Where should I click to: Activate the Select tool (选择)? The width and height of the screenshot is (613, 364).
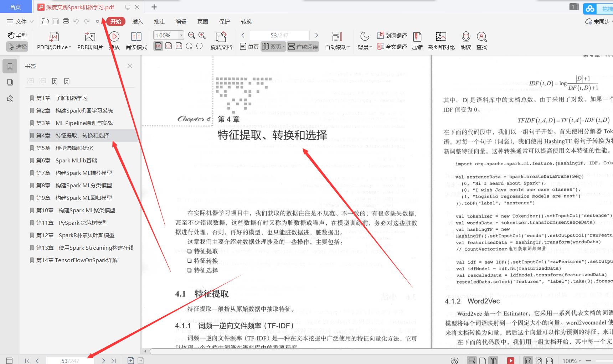coord(17,47)
